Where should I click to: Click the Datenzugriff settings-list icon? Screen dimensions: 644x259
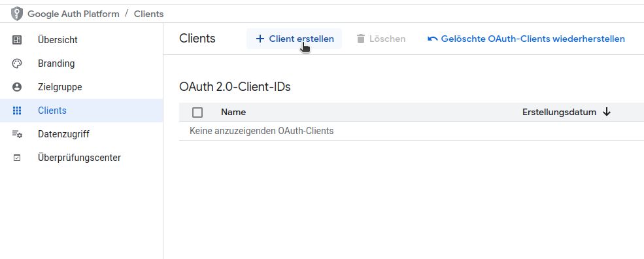[17, 134]
